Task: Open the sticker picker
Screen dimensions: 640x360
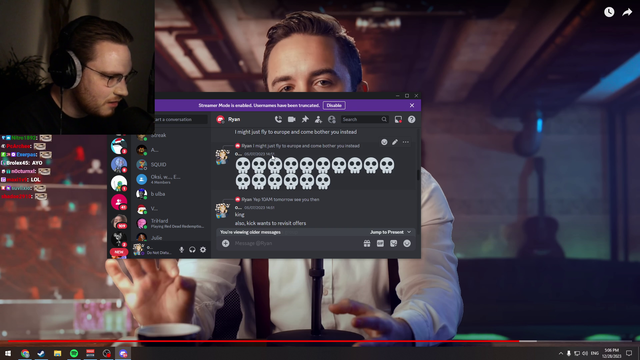Action: point(393,243)
